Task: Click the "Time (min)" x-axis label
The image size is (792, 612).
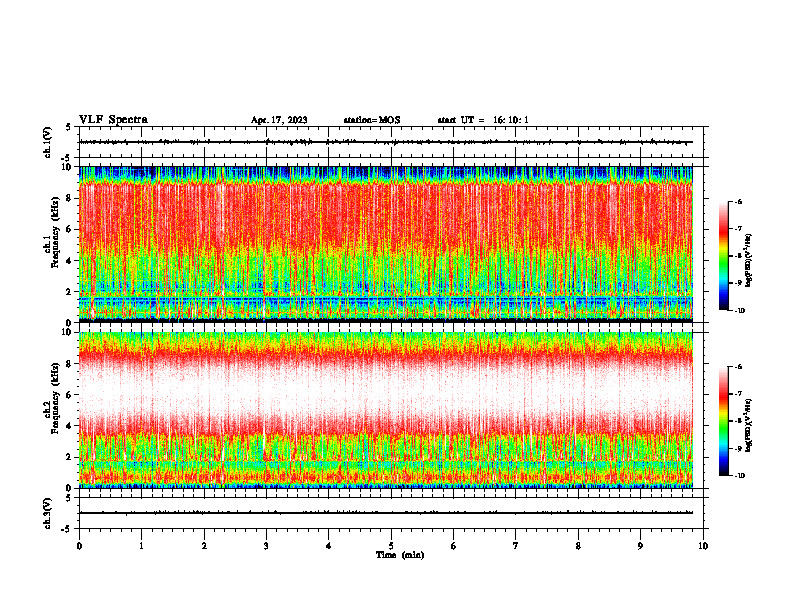Action: tap(400, 555)
